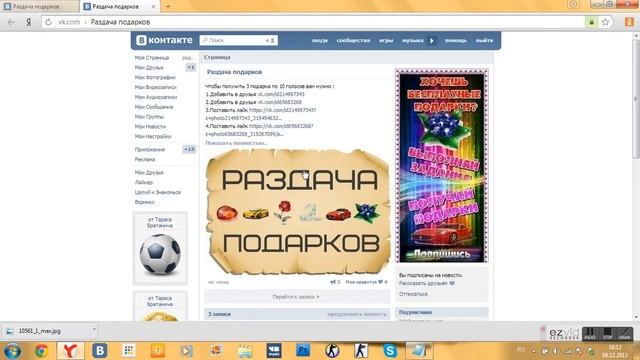Open the 'игры' header link
This screenshot has width=640, height=360.
[386, 40]
